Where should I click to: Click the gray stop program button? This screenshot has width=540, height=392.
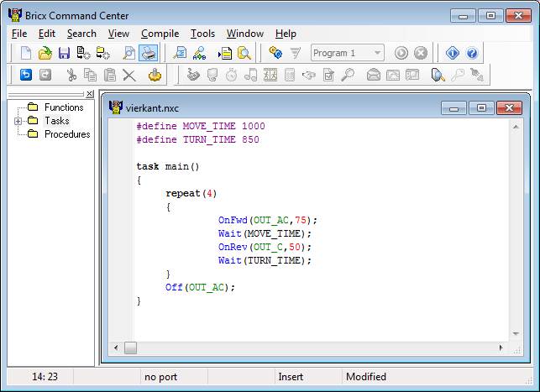tap(421, 53)
